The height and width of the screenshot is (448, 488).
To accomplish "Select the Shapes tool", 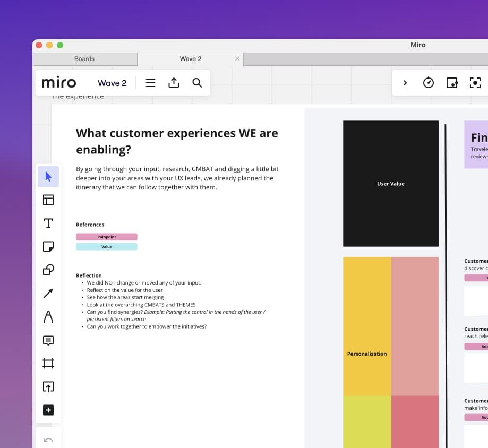I will point(48,270).
